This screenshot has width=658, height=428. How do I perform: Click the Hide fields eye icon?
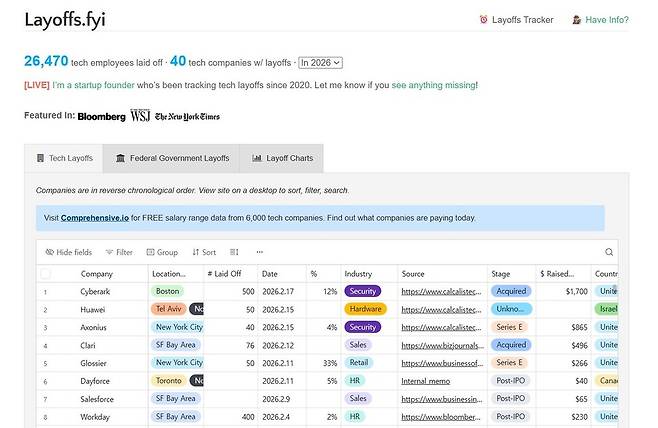click(x=50, y=252)
